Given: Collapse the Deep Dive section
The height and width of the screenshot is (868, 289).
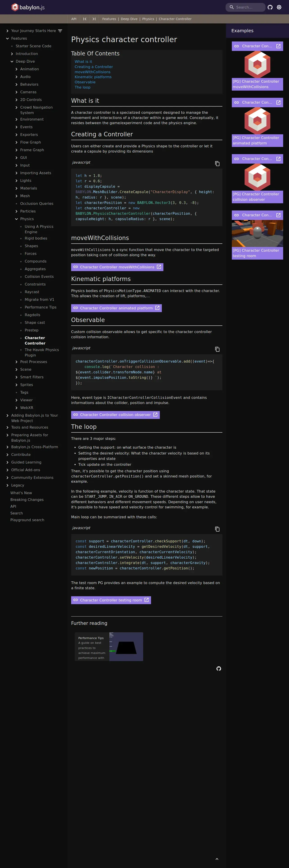Looking at the screenshot, I should [12, 61].
